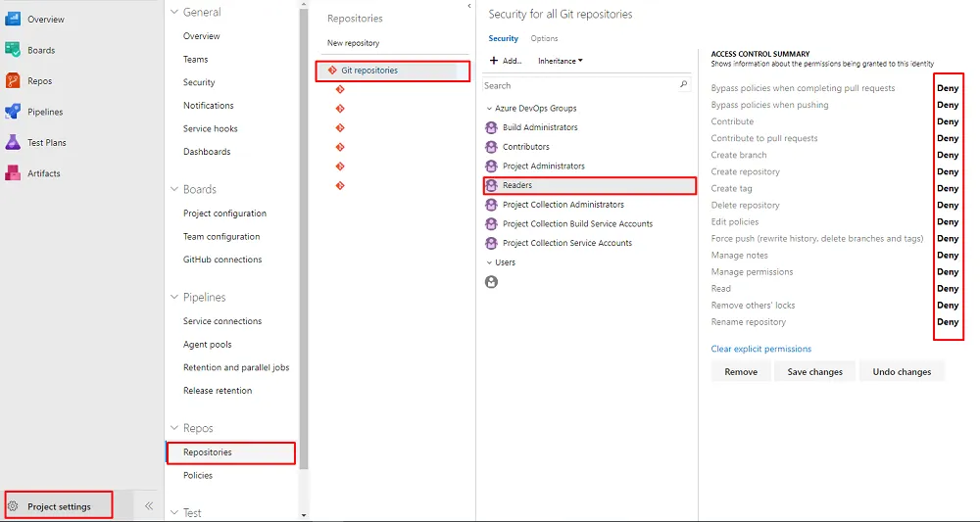This screenshot has width=980, height=522.
Task: Click the Project settings gear icon
Action: [x=14, y=506]
